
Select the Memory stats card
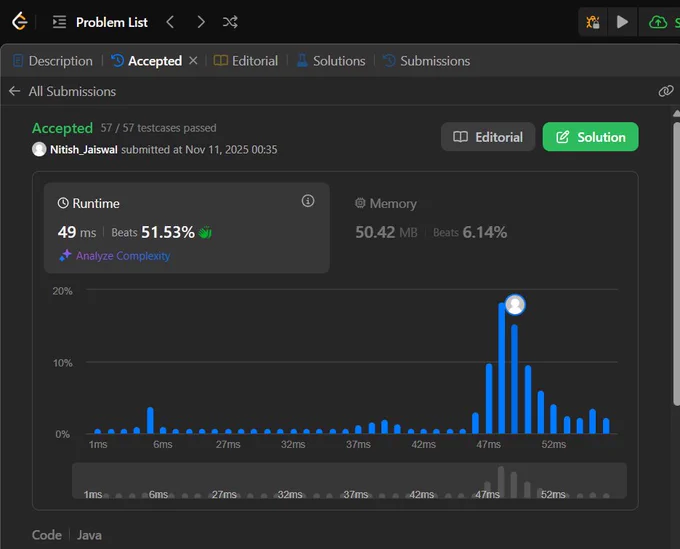pyautogui.click(x=486, y=228)
